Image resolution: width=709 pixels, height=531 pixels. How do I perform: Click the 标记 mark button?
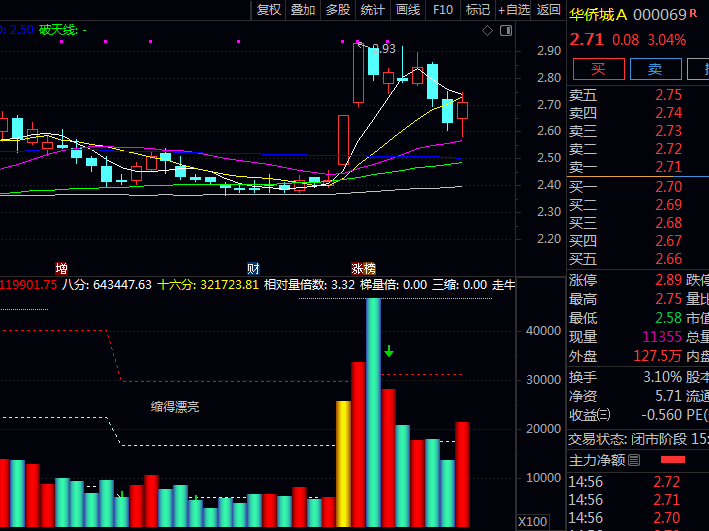[x=477, y=9]
